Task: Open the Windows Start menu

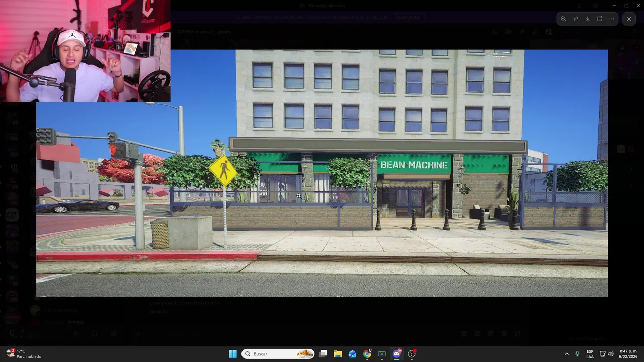Action: point(233,354)
